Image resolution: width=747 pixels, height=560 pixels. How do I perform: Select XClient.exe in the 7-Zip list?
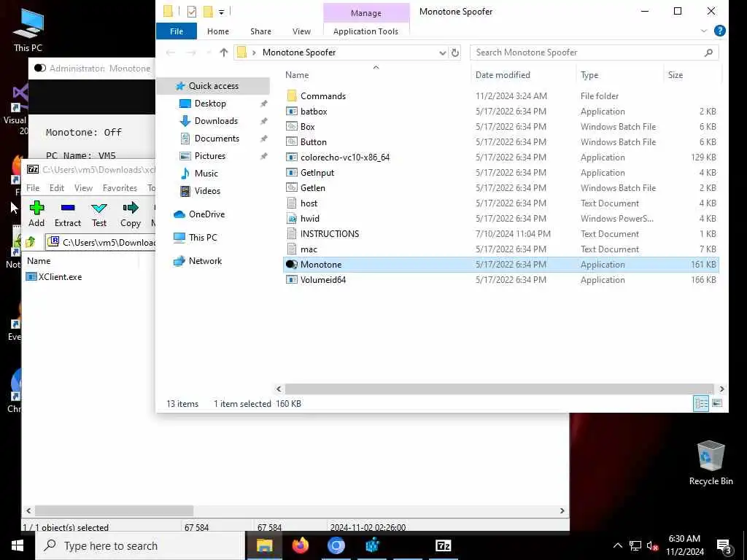tap(54, 276)
